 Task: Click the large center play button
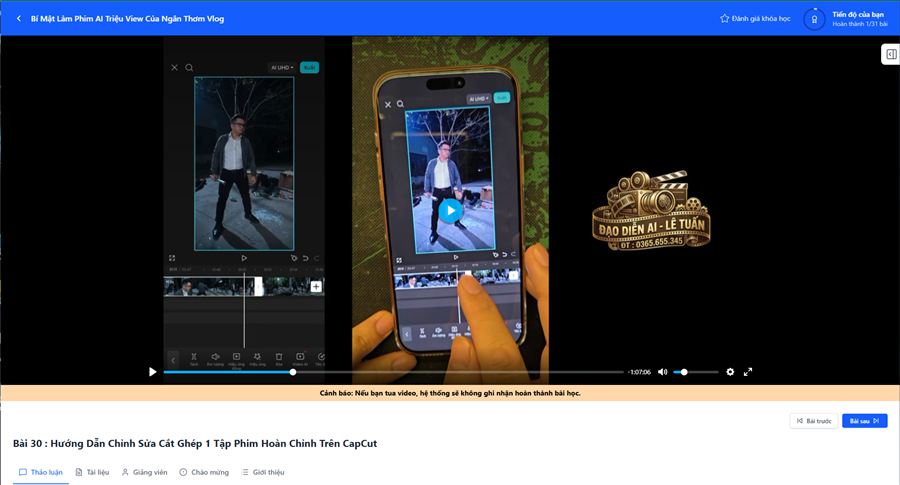click(x=451, y=211)
